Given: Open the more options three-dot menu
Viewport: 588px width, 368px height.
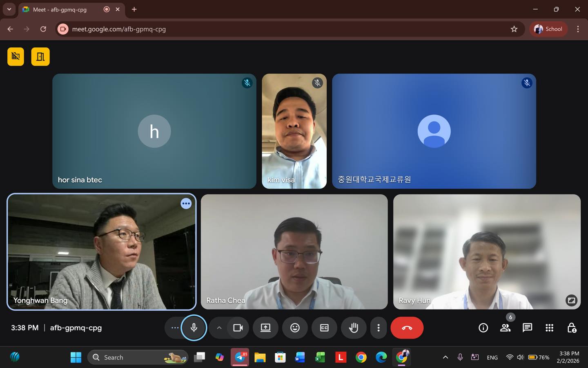Looking at the screenshot, I should 379,328.
